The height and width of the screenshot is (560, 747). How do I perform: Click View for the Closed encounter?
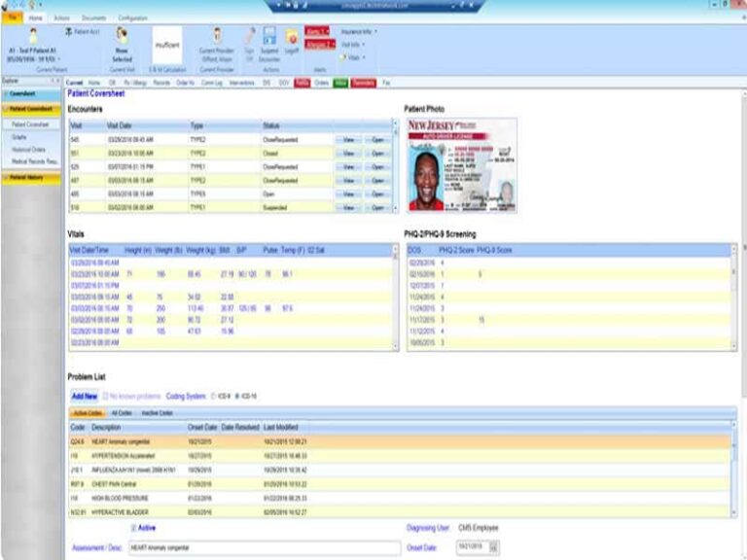click(348, 154)
